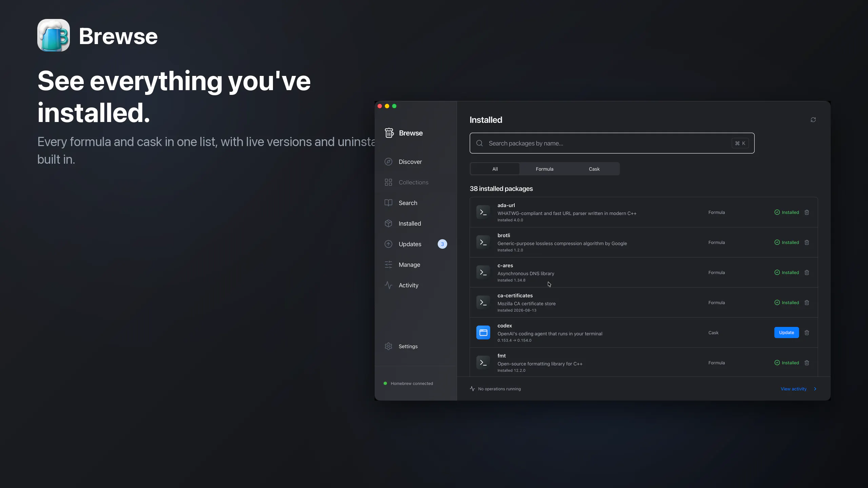Click the Search book icon in the sidebar

[x=389, y=203]
